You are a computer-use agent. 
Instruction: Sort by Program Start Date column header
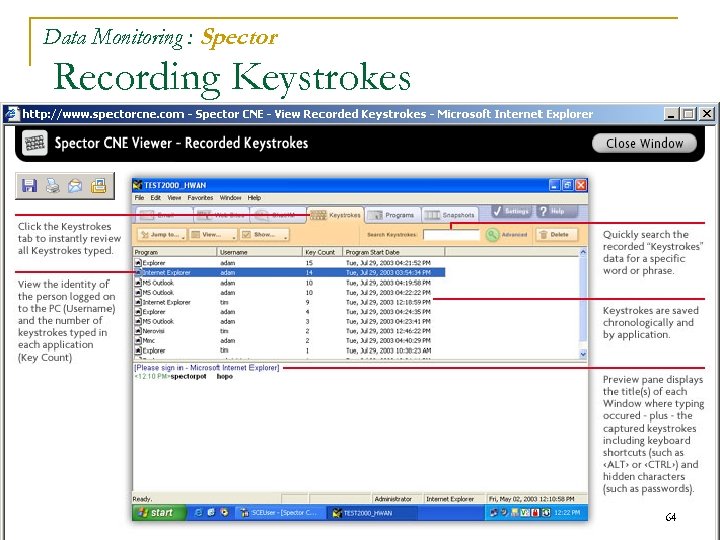tap(394, 252)
